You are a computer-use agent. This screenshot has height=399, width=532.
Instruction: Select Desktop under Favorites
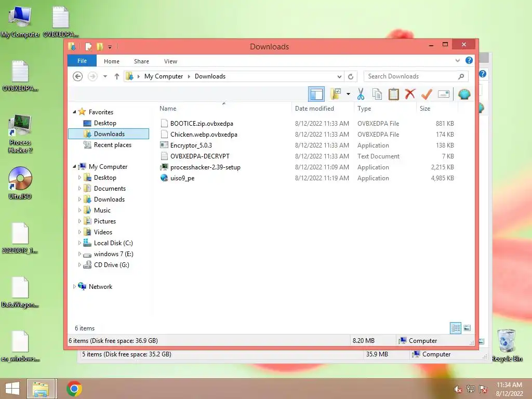(105, 123)
